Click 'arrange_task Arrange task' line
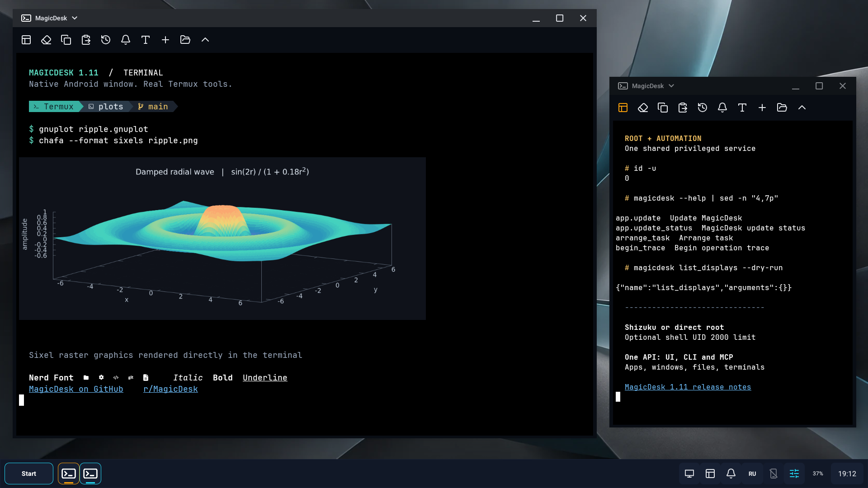 (x=675, y=238)
